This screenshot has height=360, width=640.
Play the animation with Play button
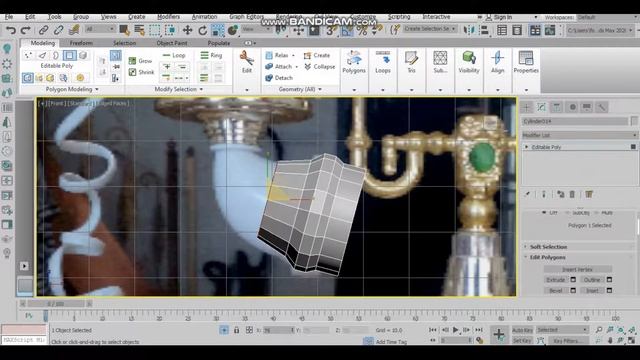[x=456, y=330]
